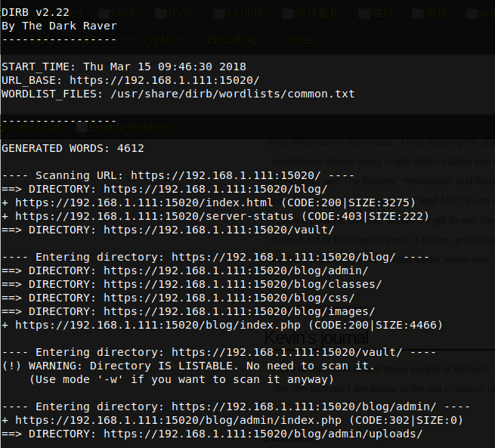Click the common.txt wordlist path line
Image resolution: width=495 pixels, height=448 pixels.
click(178, 94)
